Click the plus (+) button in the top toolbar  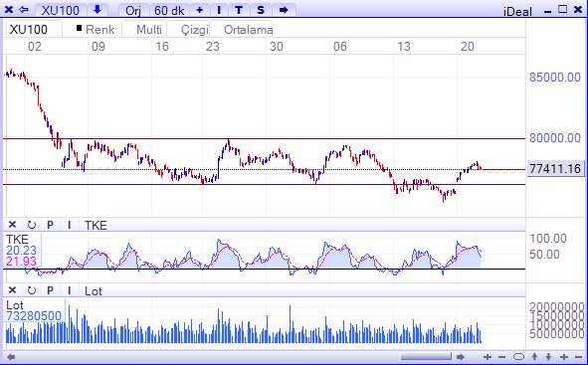click(x=200, y=10)
